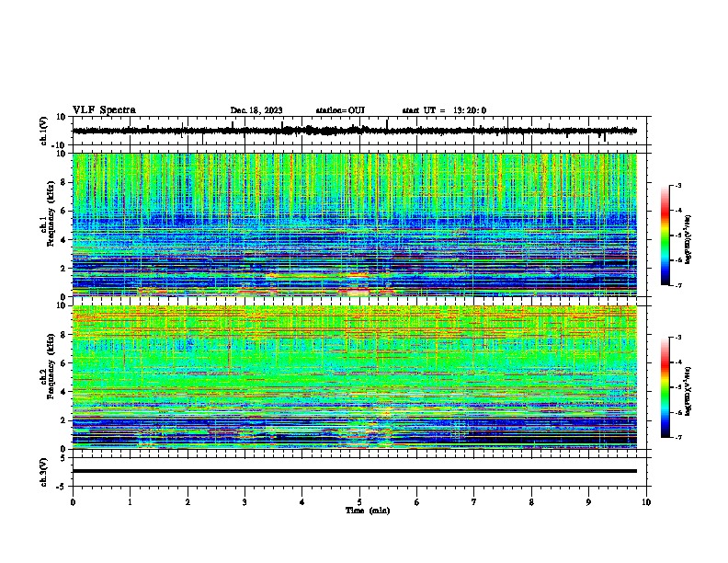This screenshot has width=728, height=563.
Task: Click the ch.1 spectrogram plot area
Action: [x=355, y=224]
